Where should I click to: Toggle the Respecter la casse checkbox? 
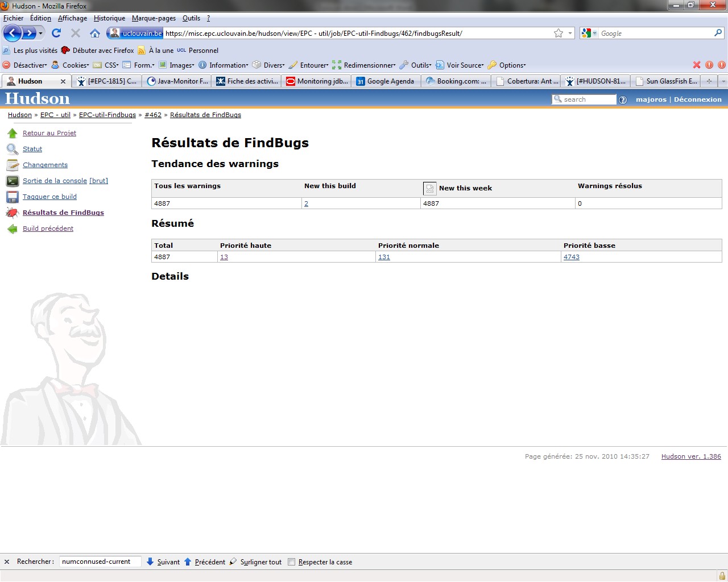[291, 562]
